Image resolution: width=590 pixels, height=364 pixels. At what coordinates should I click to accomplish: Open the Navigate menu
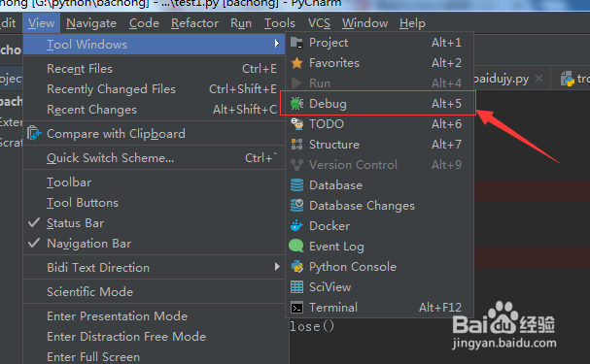pos(91,23)
